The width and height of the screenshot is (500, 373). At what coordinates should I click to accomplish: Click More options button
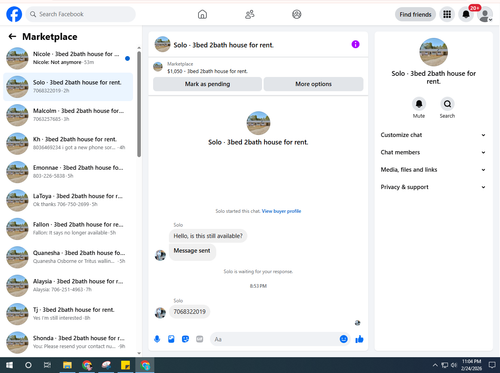tap(313, 84)
